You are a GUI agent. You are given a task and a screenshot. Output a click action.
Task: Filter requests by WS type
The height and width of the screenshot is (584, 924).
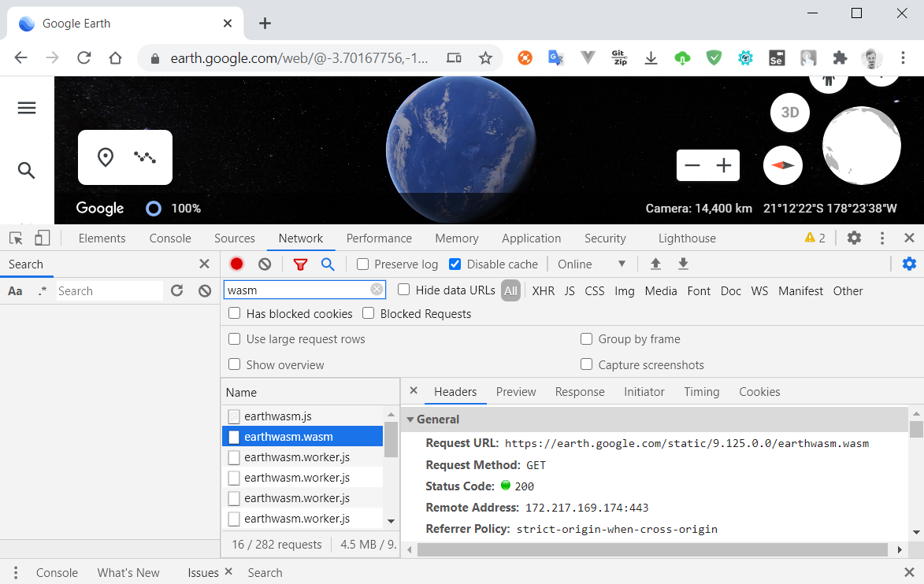(759, 291)
